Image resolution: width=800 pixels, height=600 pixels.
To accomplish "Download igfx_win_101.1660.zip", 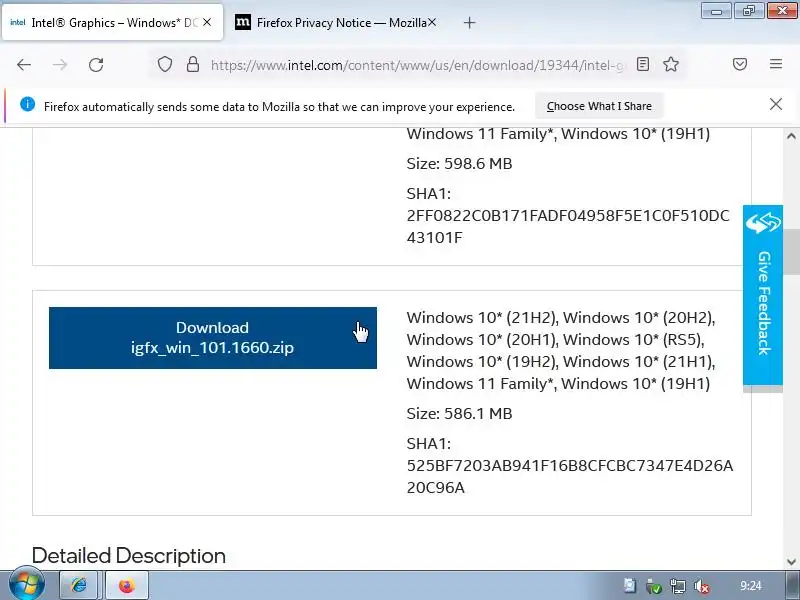I will 213,338.
